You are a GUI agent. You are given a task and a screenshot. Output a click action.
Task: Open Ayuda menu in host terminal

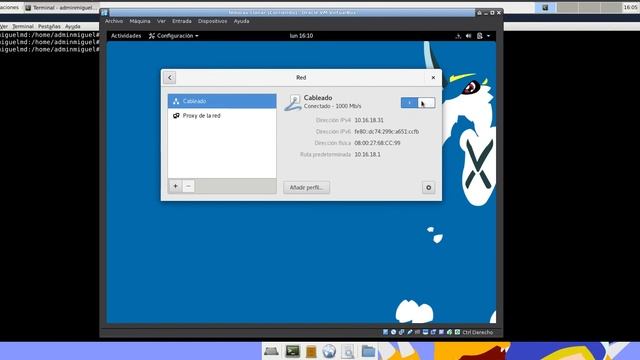tap(73, 26)
